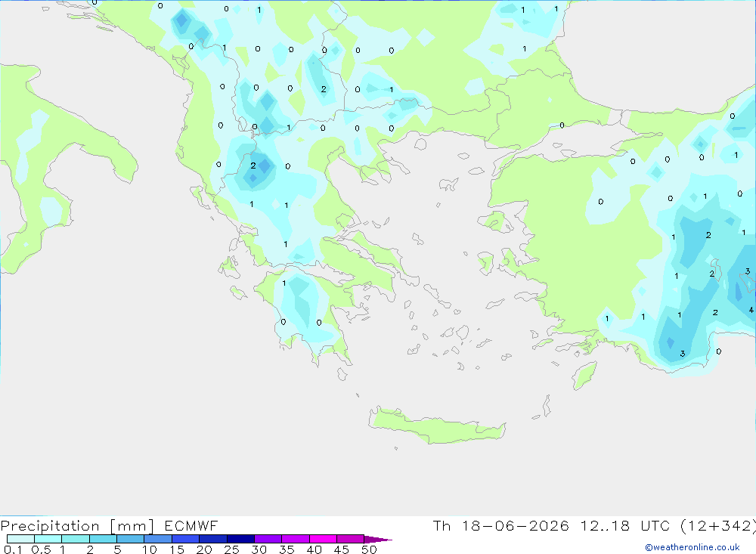The height and width of the screenshot is (554, 756).
Task: Click the legend scale label "0.1"
Action: (13, 549)
